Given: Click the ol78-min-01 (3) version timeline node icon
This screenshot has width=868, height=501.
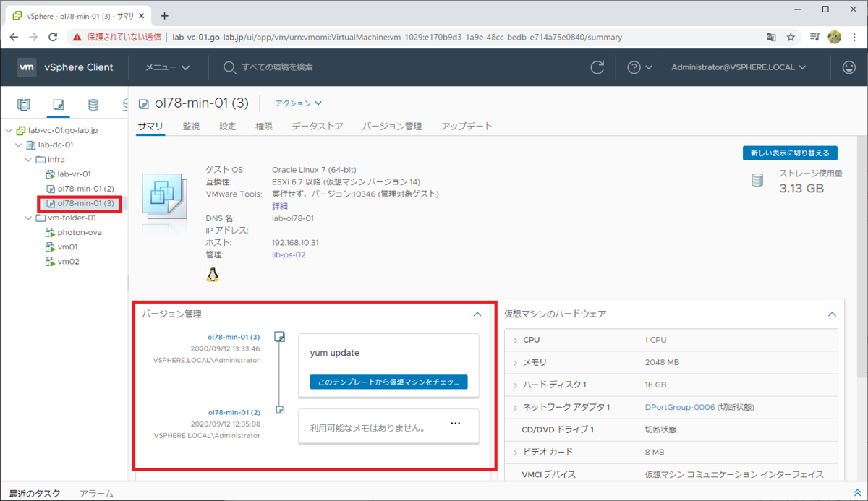Looking at the screenshot, I should [x=280, y=337].
